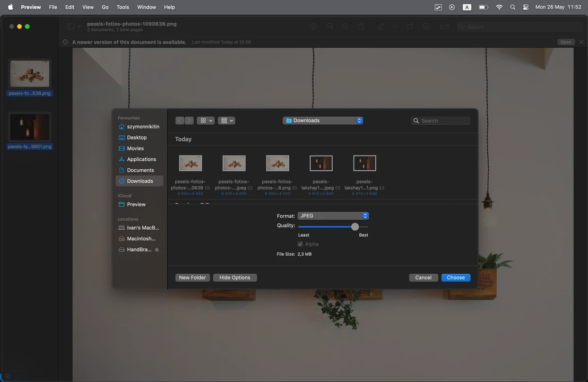Open the Format JPEG dropdown

pyautogui.click(x=333, y=215)
